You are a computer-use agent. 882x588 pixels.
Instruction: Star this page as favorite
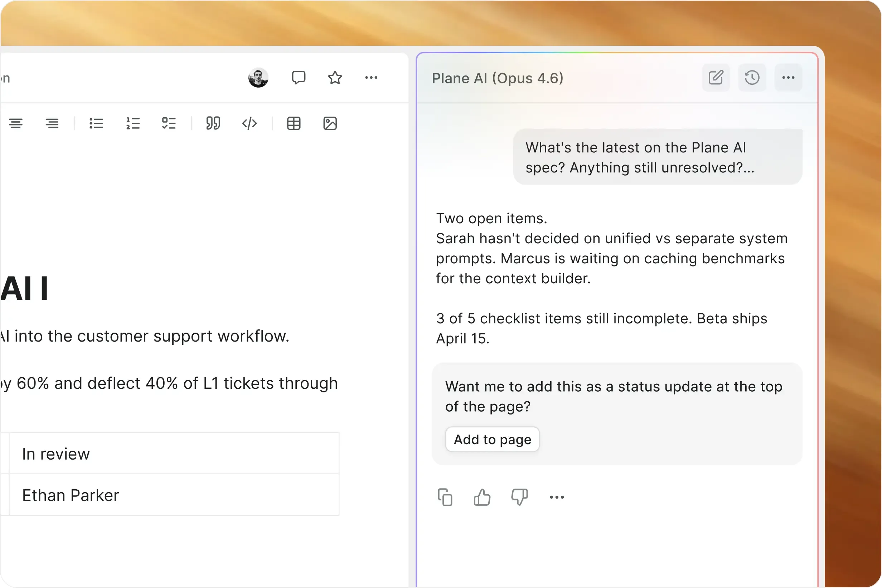tap(335, 78)
